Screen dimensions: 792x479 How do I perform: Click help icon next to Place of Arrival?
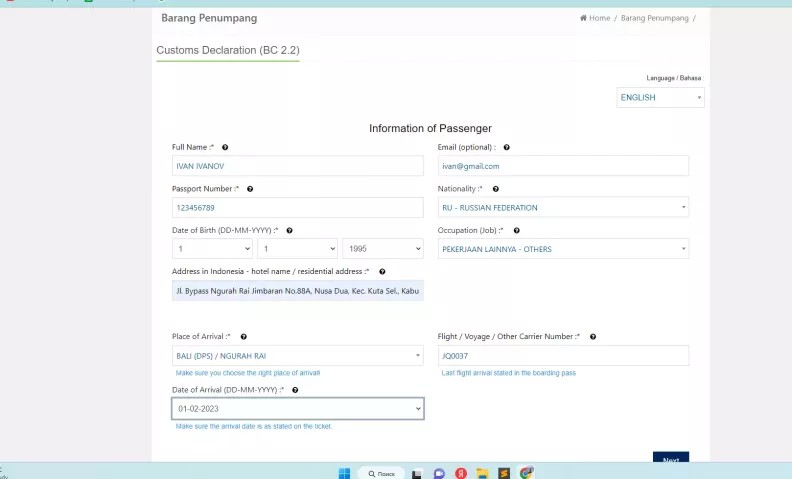coord(243,337)
